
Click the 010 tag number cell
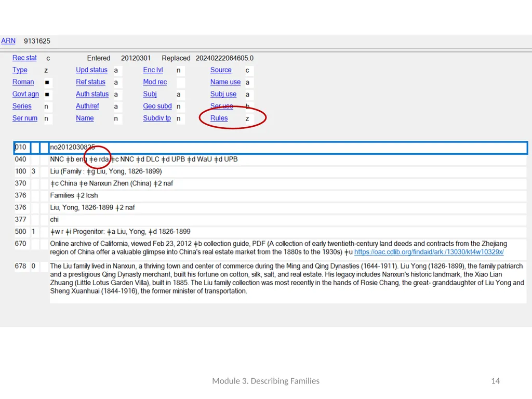[22, 147]
